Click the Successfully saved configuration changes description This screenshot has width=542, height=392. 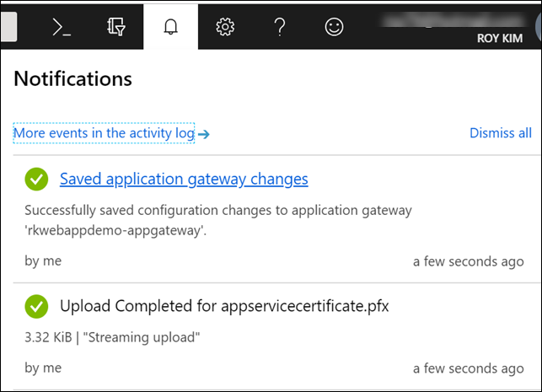click(x=218, y=220)
